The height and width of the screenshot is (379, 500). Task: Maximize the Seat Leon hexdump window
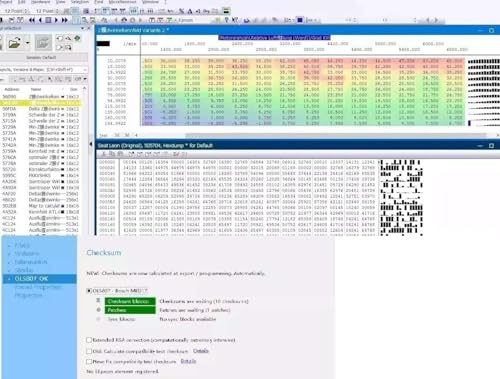click(491, 146)
